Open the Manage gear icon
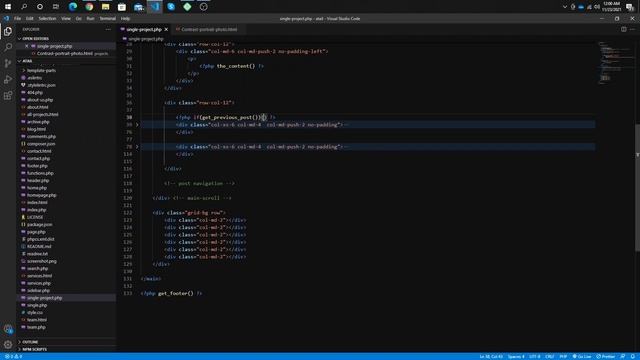Viewport: 640px width, 360px height. click(8, 344)
